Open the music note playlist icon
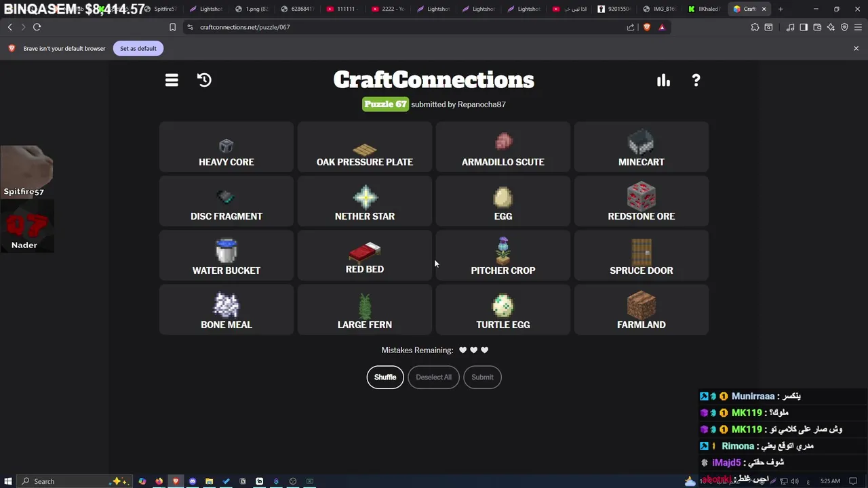 pyautogui.click(x=790, y=27)
